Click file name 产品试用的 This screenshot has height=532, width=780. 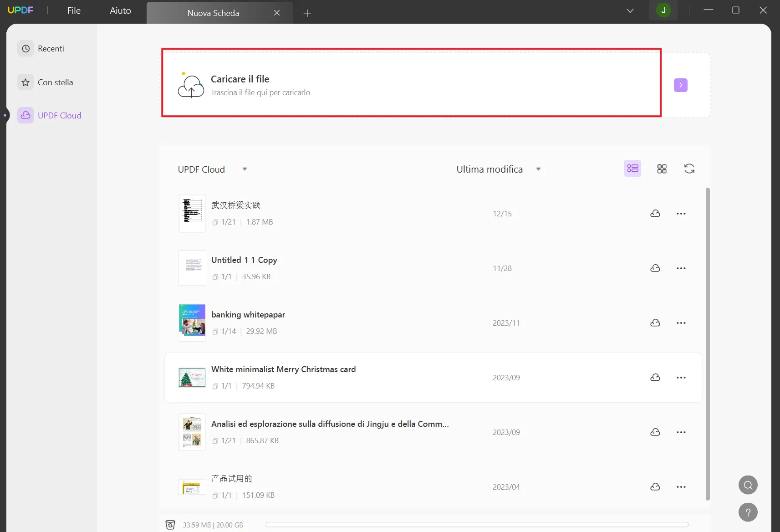coord(231,479)
